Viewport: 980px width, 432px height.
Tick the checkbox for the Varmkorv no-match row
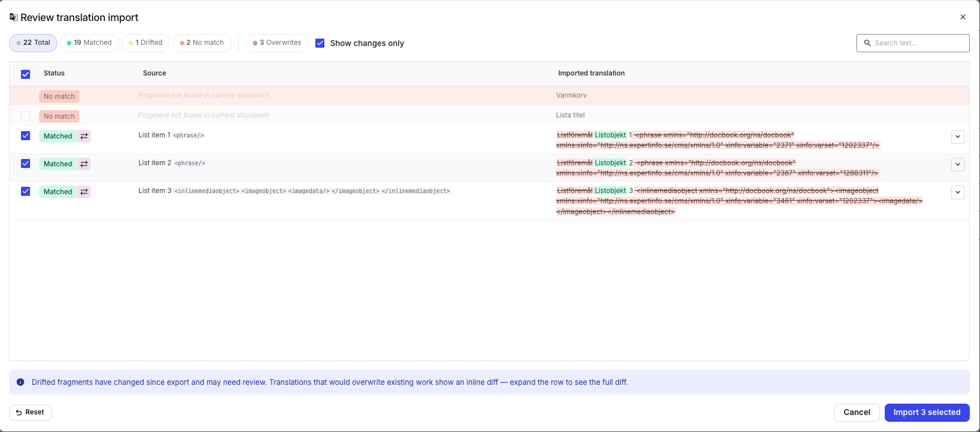[x=26, y=96]
